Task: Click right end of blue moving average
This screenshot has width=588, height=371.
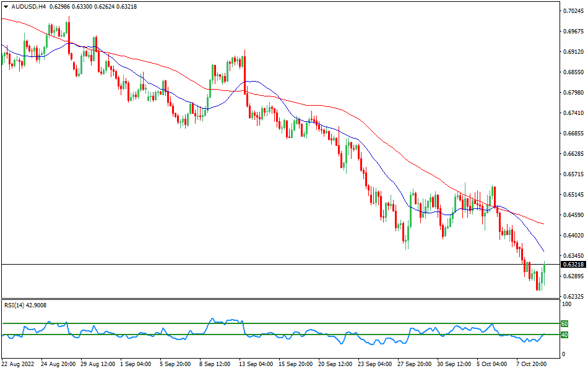Action: pos(543,251)
